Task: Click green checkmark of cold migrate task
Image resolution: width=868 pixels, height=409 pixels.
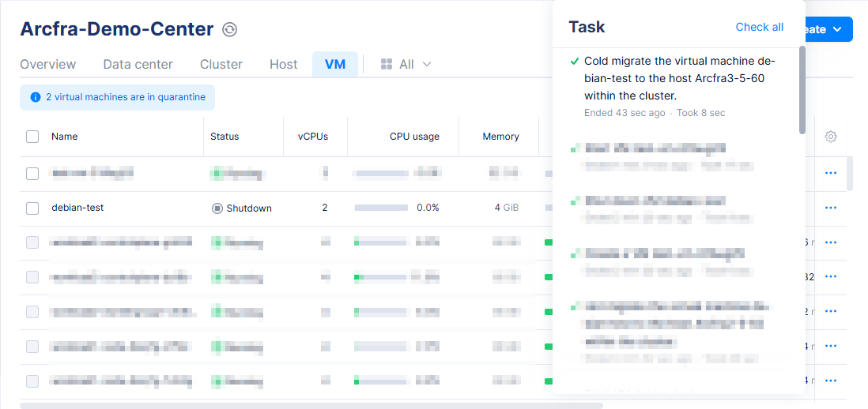Action: (575, 61)
